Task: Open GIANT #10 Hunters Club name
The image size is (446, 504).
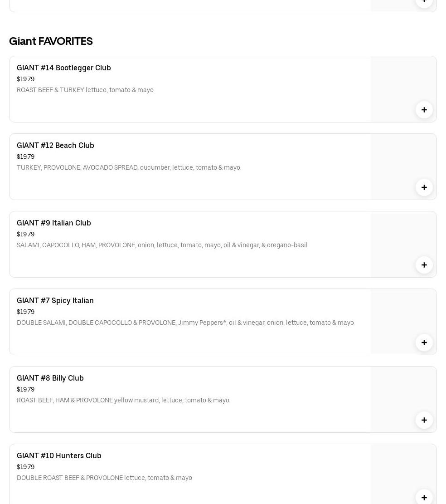Action: [59, 455]
